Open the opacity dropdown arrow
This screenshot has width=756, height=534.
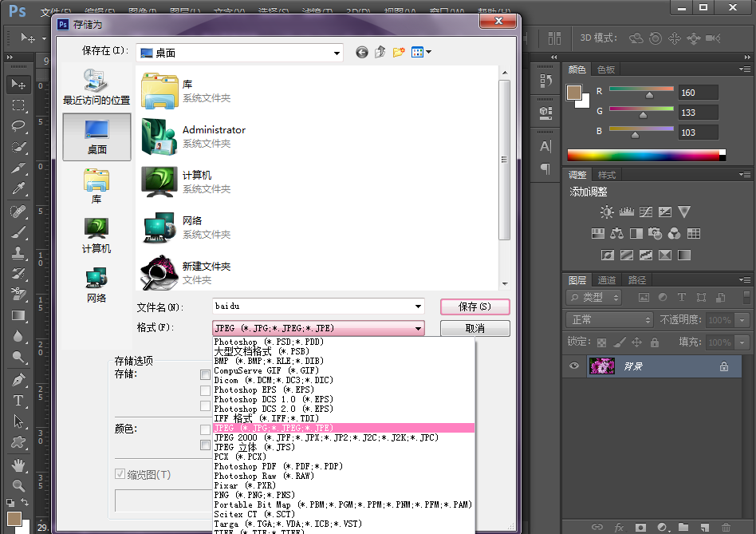[742, 320]
